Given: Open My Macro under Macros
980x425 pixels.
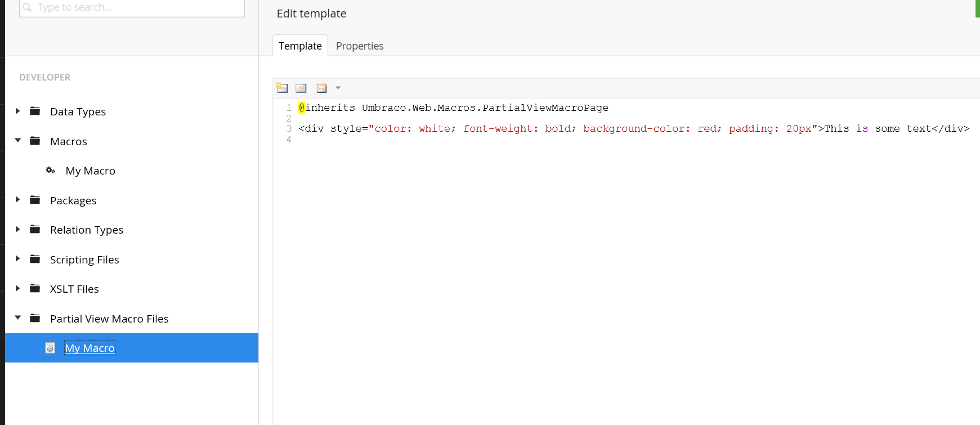Looking at the screenshot, I should click(90, 171).
